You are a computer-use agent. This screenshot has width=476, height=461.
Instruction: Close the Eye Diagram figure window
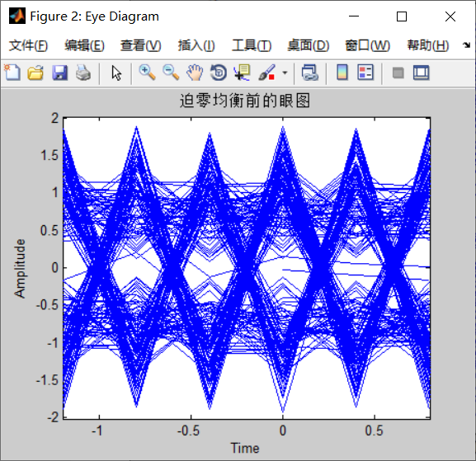pos(450,16)
